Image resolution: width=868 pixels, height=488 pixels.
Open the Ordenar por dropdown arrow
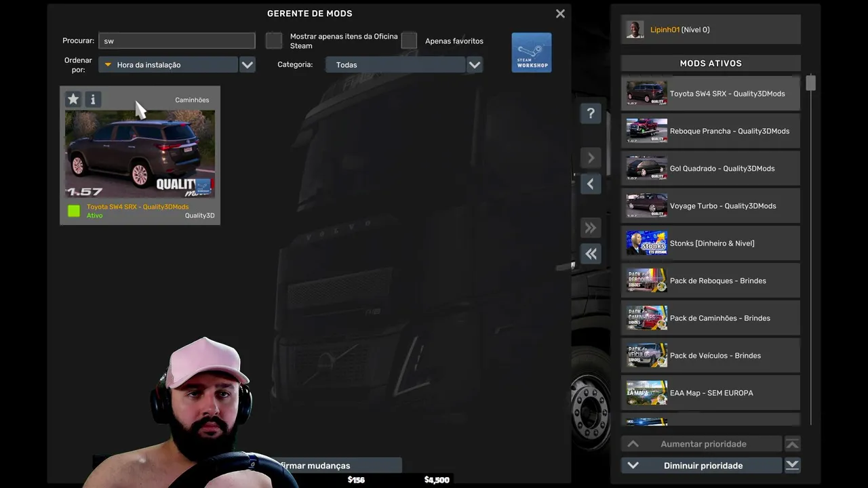[x=247, y=65]
